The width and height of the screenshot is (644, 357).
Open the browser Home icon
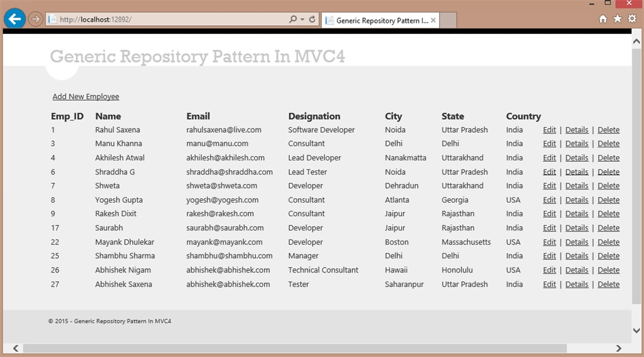click(603, 19)
